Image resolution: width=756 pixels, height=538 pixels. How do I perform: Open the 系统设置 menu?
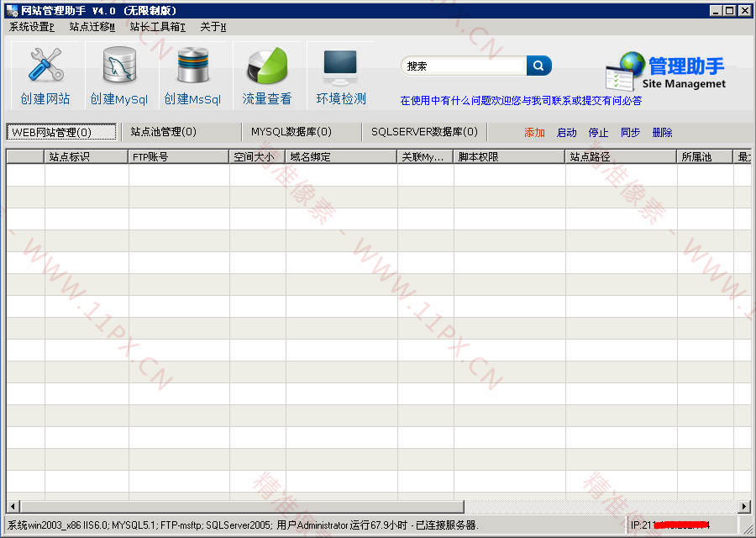point(31,27)
